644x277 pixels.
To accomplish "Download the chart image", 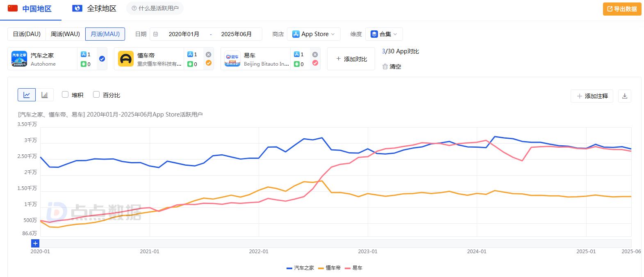I will tap(625, 96).
